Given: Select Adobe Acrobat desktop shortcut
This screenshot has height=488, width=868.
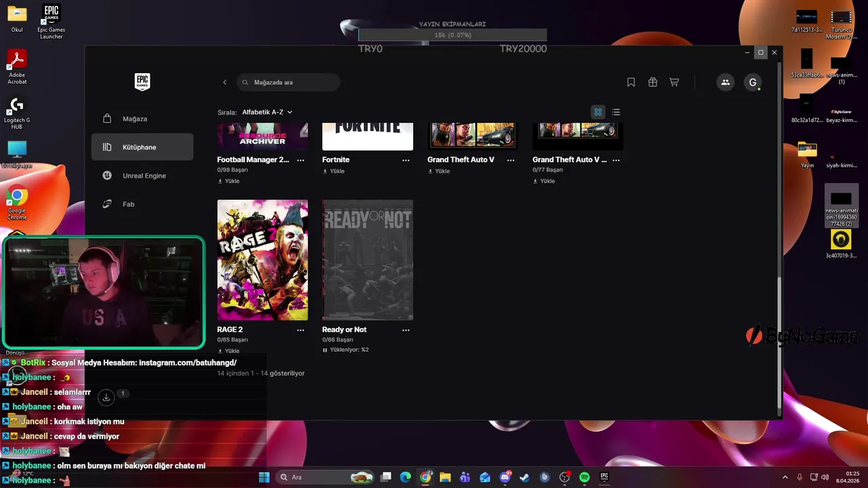Looking at the screenshot, I should [x=17, y=67].
